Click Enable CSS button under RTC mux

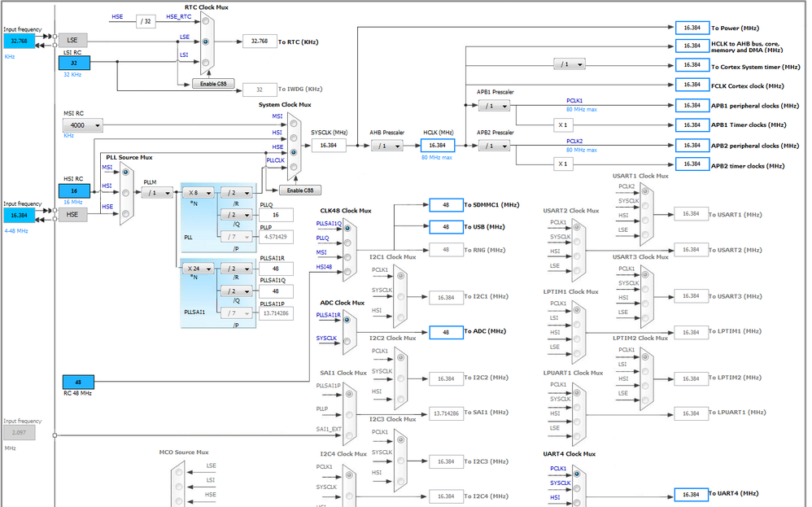(213, 83)
